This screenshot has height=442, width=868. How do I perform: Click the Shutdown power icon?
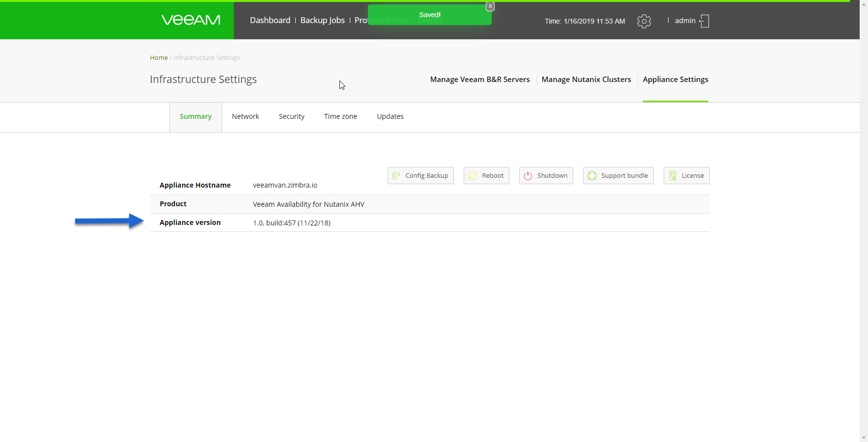tap(528, 176)
